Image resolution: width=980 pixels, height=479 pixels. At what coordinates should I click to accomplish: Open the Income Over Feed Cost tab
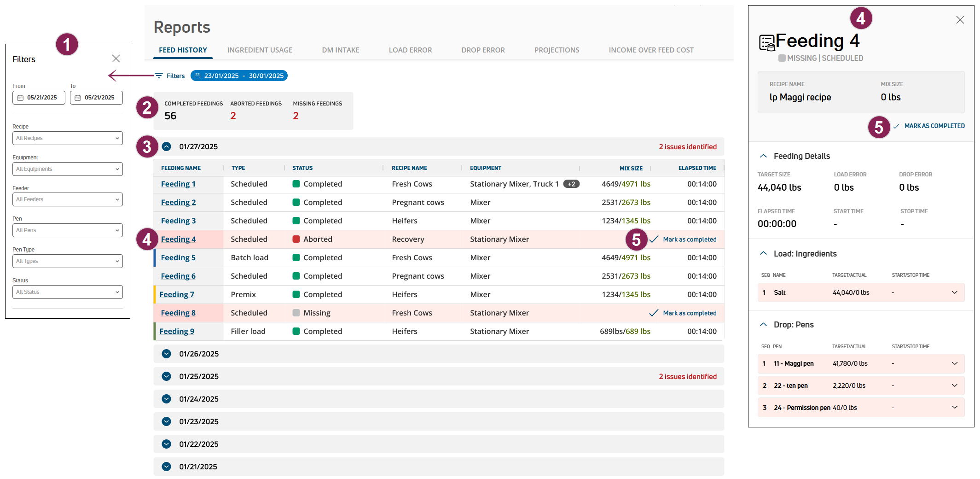(651, 50)
